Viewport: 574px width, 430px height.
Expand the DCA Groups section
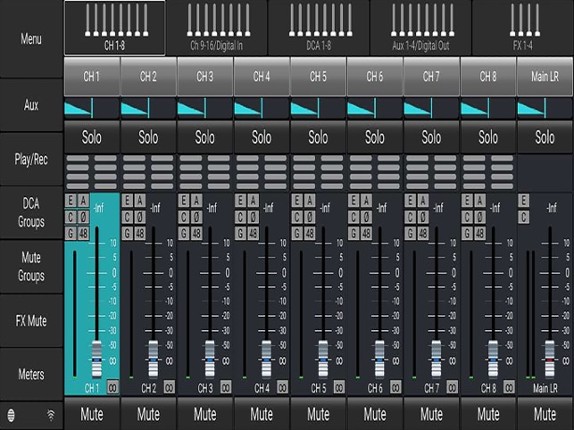click(31, 213)
